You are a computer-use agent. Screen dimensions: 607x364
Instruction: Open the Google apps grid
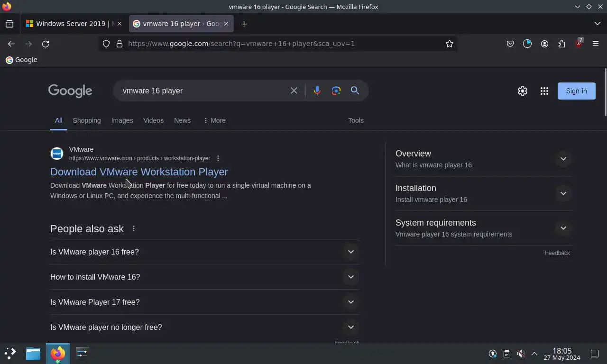coord(544,91)
